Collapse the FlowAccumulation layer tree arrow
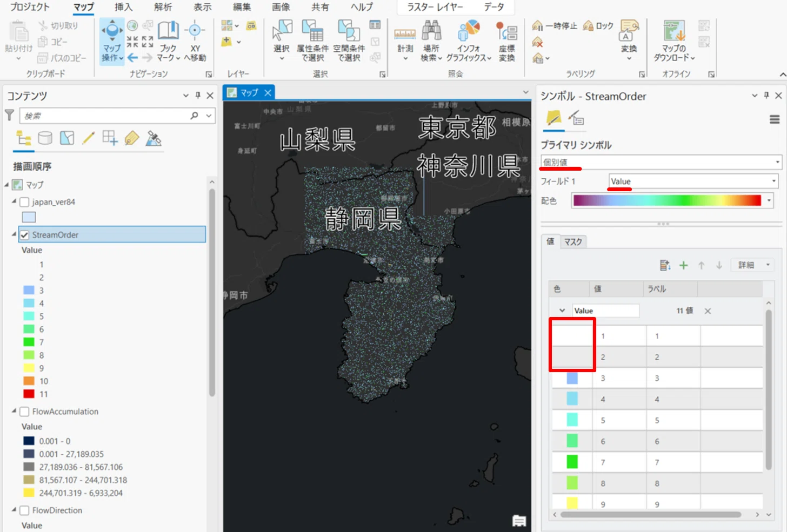The height and width of the screenshot is (532, 787). coord(14,411)
